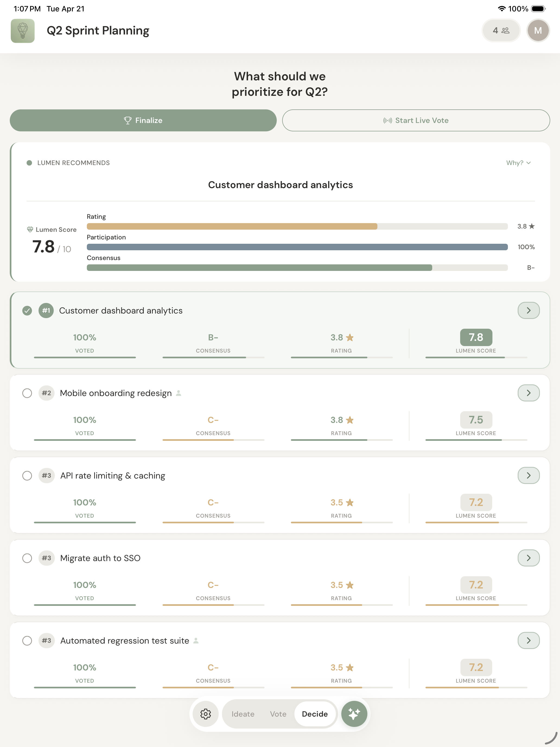Screen dimensions: 560x747
Task: Tap the Lumen lightbulb app logo
Action: pyautogui.click(x=23, y=30)
